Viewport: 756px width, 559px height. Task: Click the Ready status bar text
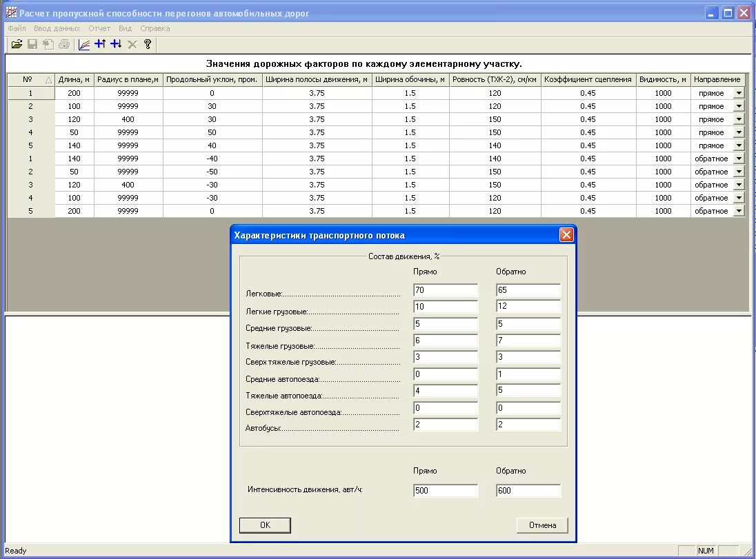click(15, 551)
